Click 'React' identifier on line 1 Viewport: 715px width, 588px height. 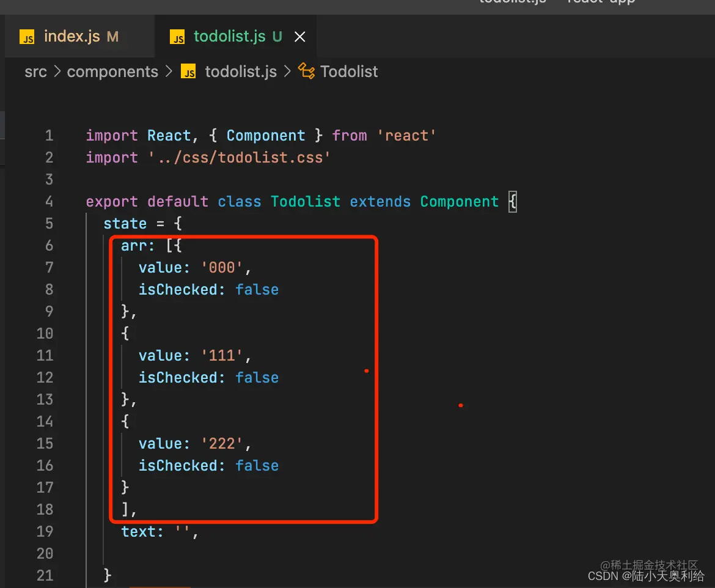pos(169,136)
